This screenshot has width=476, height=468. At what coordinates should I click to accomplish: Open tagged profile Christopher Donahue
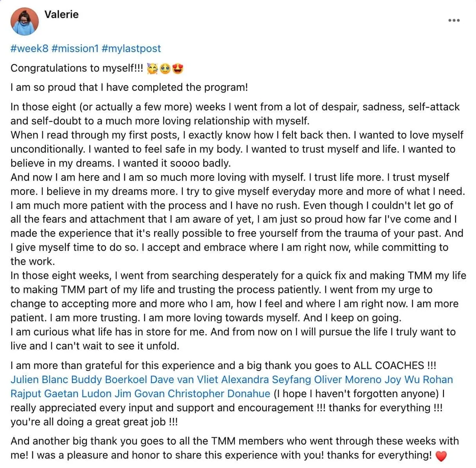[219, 394]
